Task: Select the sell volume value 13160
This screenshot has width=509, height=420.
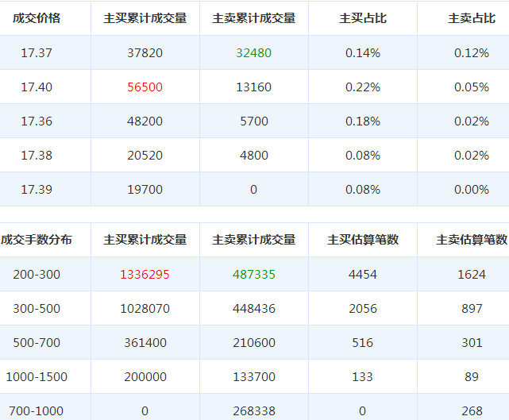Action: tap(254, 87)
